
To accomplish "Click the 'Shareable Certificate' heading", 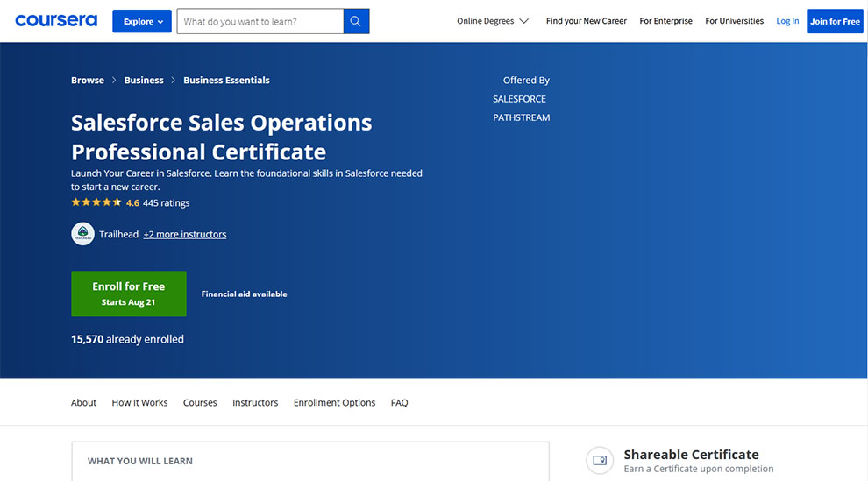I will 691,455.
